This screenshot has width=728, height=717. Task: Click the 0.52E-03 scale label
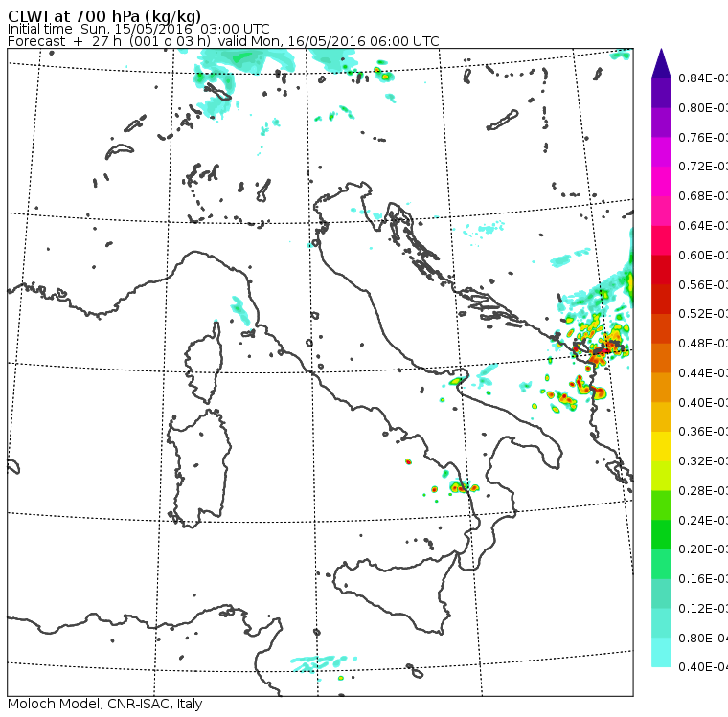[703, 314]
